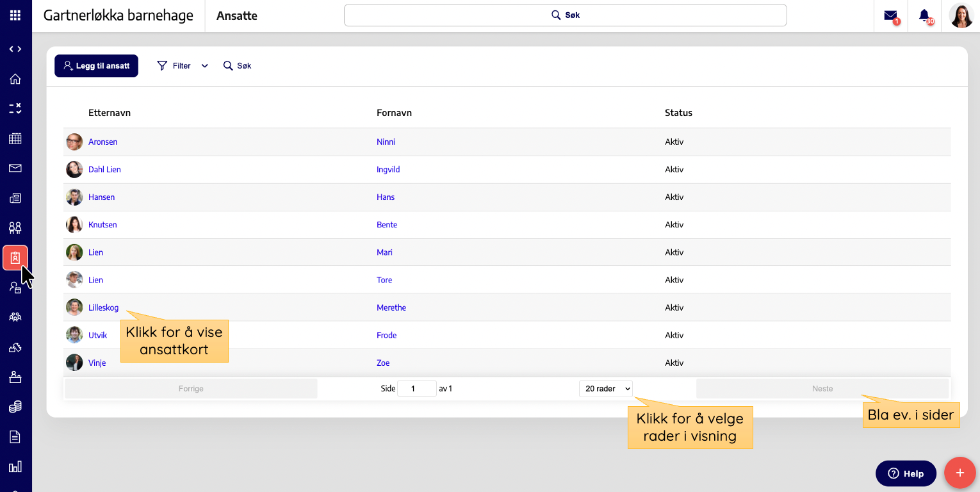Open the Filter funnel option
Image resolution: width=980 pixels, height=492 pixels.
coord(174,65)
